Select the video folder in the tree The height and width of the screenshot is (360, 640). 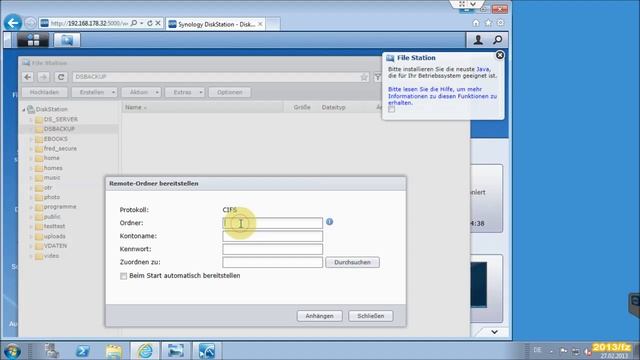51,256
